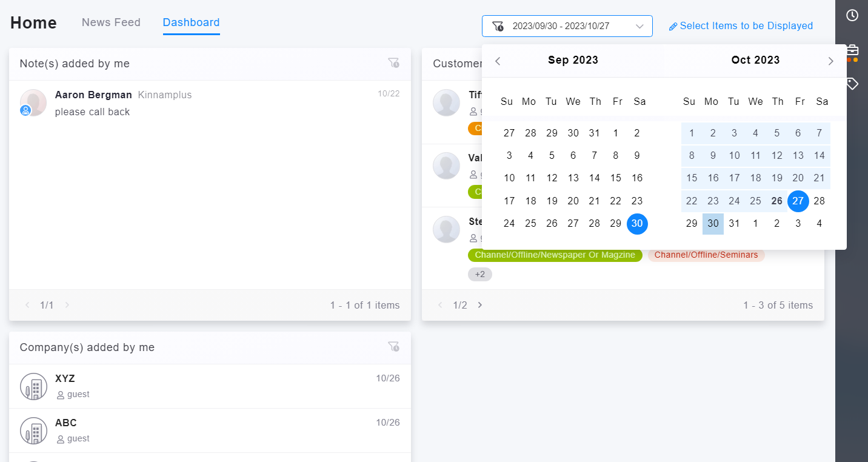Open the date range filter dropdown

pyautogui.click(x=567, y=26)
